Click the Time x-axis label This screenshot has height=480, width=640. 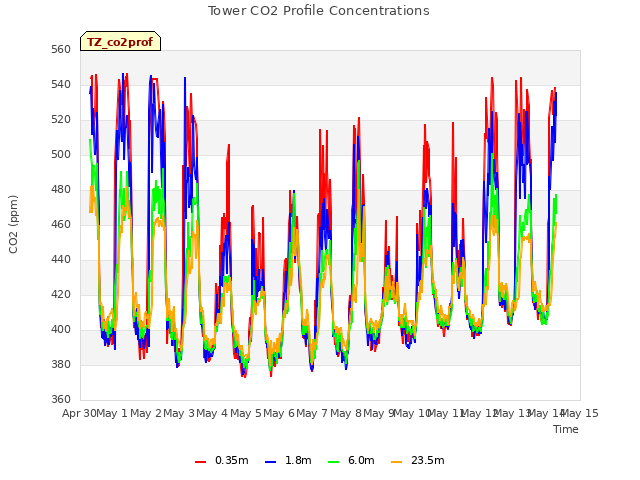tap(566, 429)
